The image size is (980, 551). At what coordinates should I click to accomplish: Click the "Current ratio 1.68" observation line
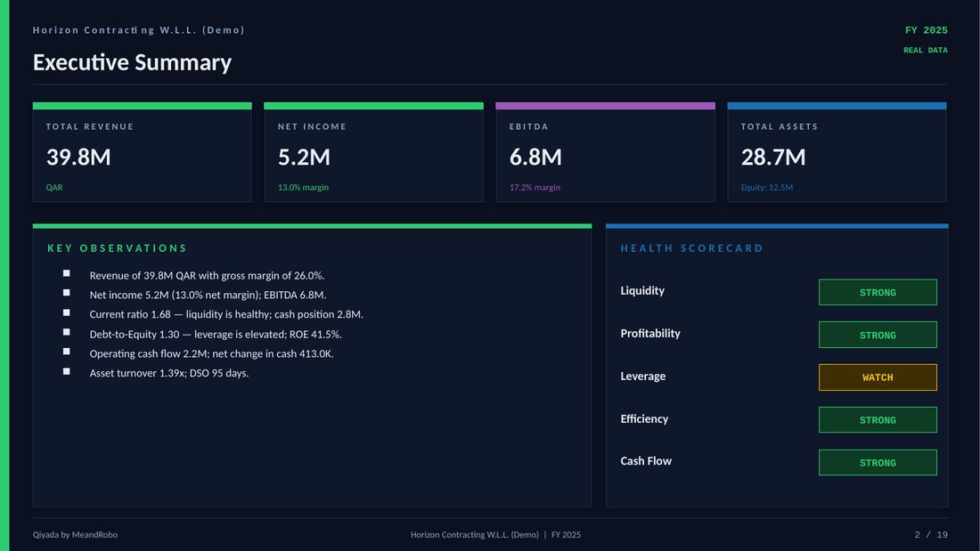[226, 314]
